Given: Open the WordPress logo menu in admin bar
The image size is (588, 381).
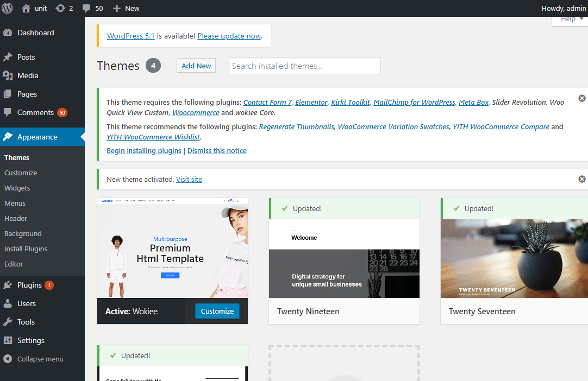Looking at the screenshot, I should tap(7, 8).
